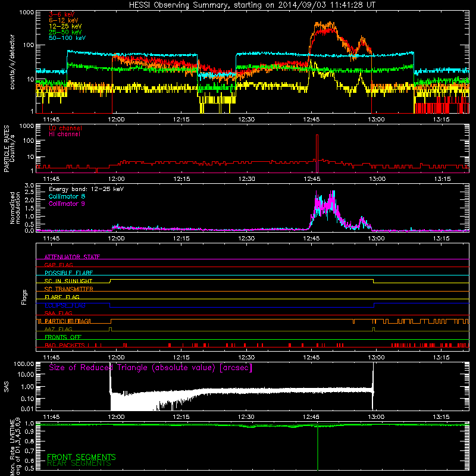
Task: Select the ECLIPSE FLAG label
Action: click(x=65, y=305)
